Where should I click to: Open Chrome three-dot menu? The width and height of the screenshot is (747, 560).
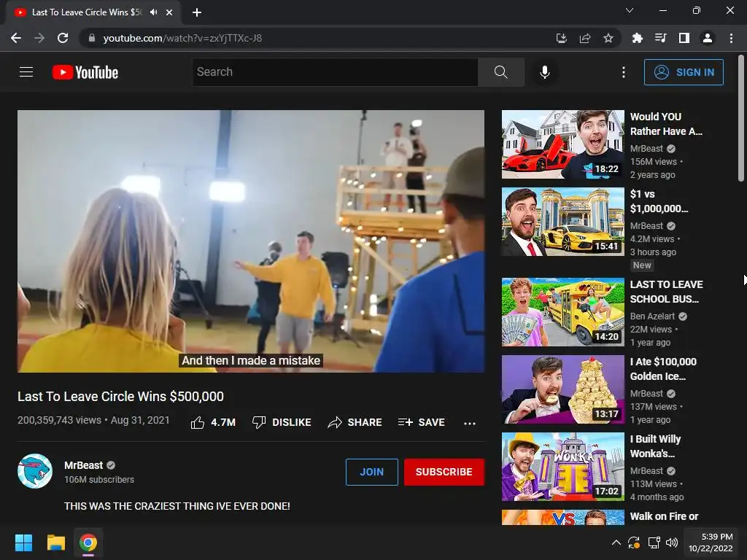click(731, 38)
